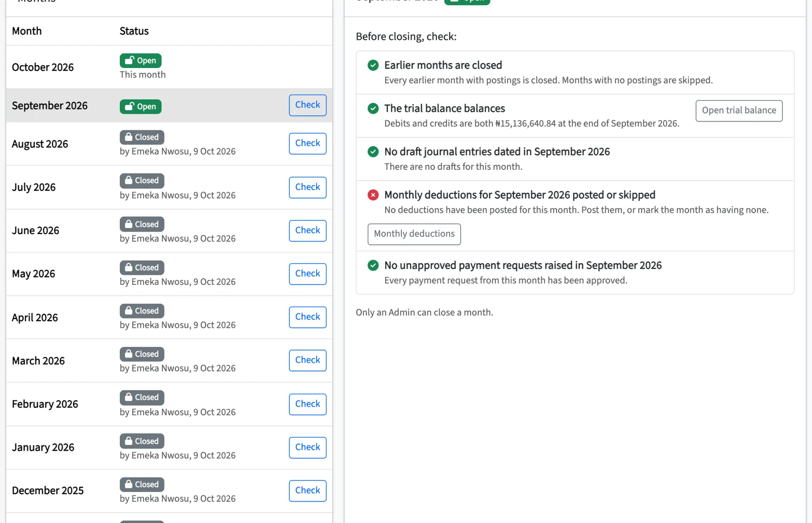This screenshot has width=812, height=523.
Task: Click green check icon beside 'The trial balance balances'
Action: click(373, 108)
